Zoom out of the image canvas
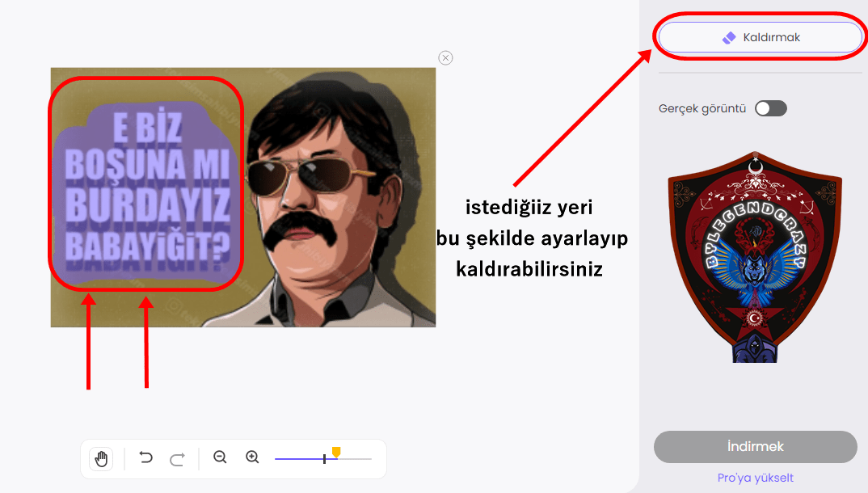The image size is (868, 493). coord(220,457)
